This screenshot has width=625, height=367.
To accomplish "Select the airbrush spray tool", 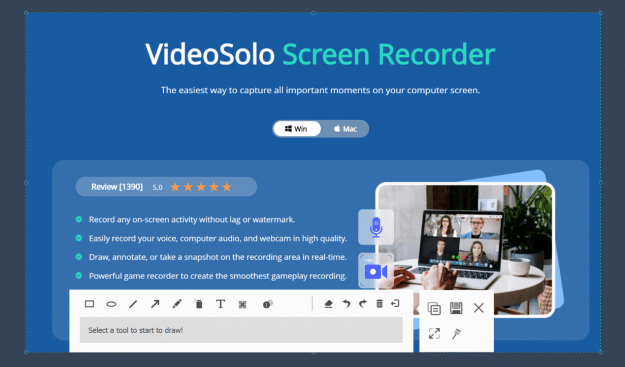I will click(x=199, y=304).
